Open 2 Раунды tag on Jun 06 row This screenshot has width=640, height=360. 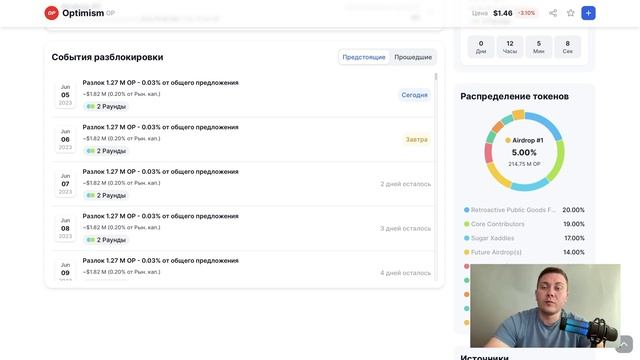(106, 151)
